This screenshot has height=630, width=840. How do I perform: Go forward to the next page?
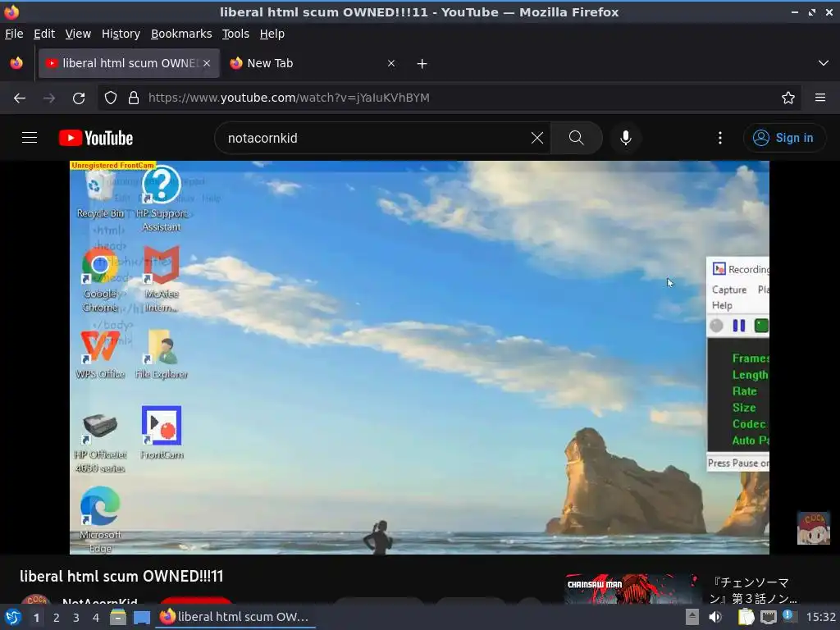49,98
